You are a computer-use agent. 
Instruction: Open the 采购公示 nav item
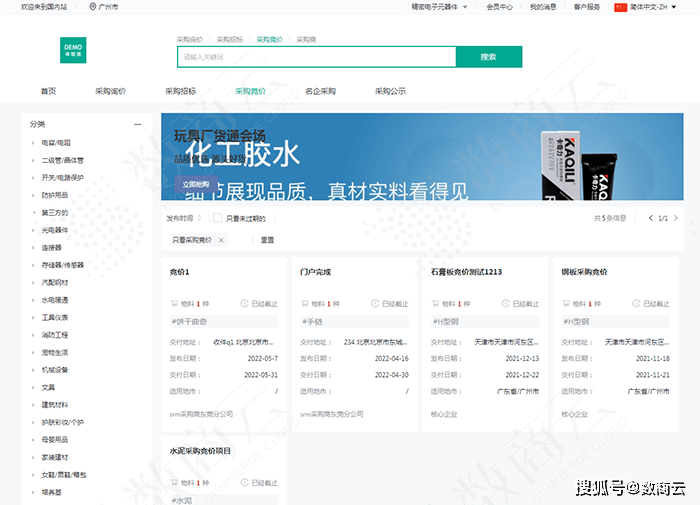[390, 91]
